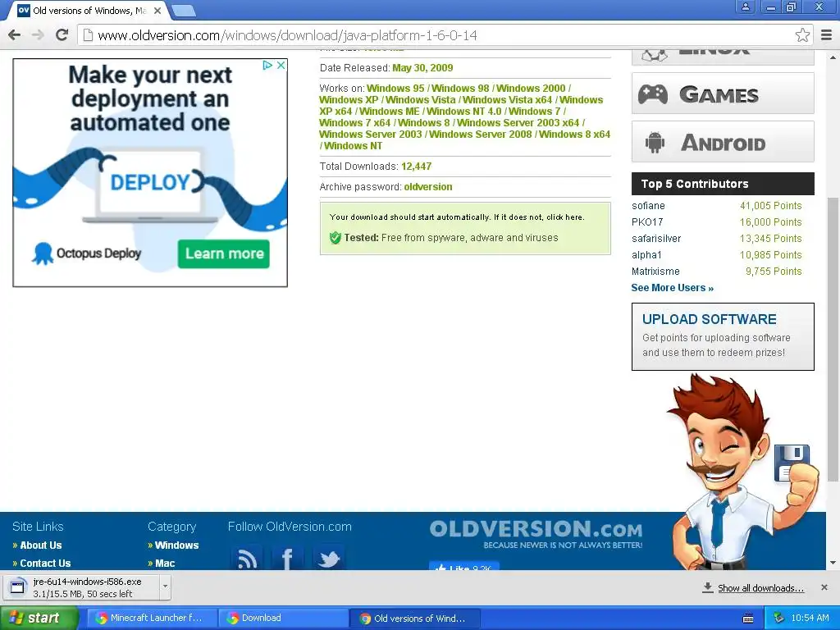
Task: Click Learn more on Octopus Deploy ad
Action: pyautogui.click(x=224, y=253)
